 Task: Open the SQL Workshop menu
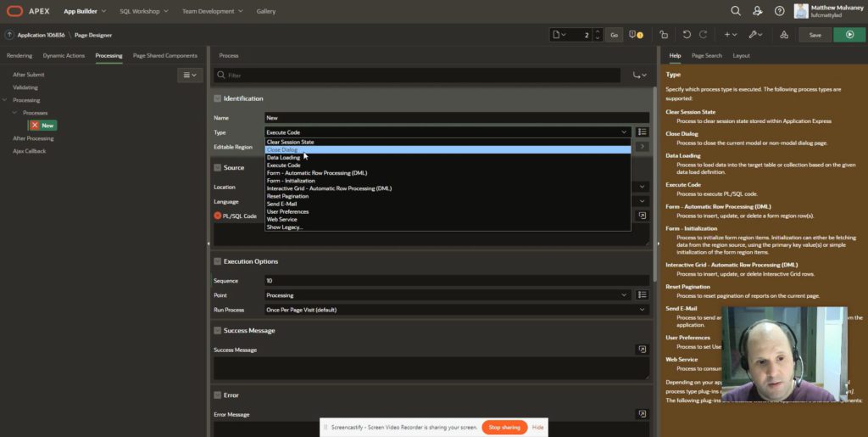144,11
